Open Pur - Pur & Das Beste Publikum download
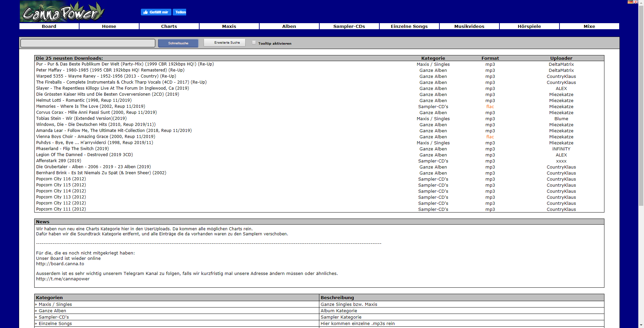The image size is (644, 328). click(125, 64)
